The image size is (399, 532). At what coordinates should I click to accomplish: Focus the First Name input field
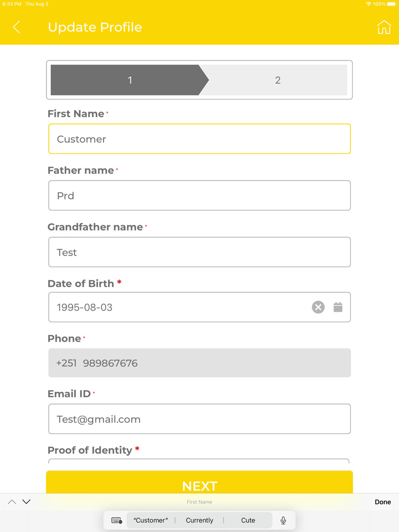pos(199,139)
